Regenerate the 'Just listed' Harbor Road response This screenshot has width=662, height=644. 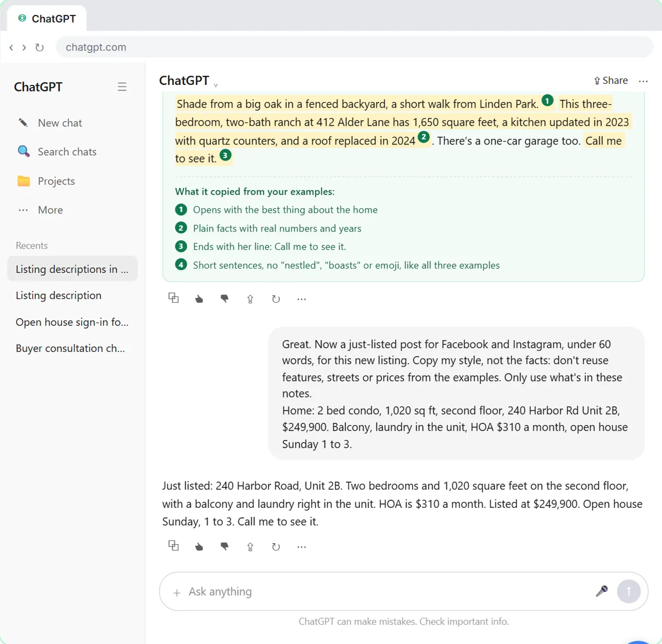[x=276, y=546]
